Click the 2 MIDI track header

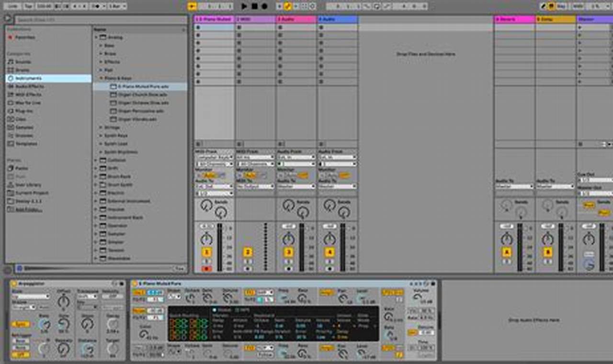pyautogui.click(x=255, y=19)
